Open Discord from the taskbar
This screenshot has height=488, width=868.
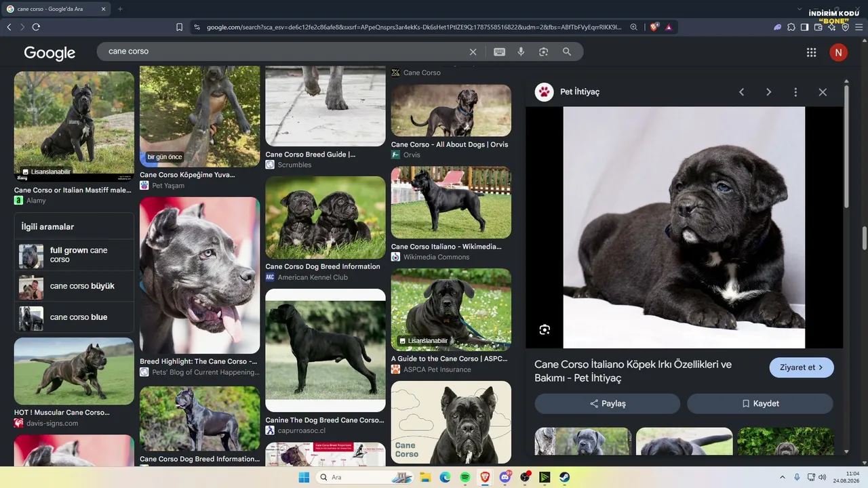coord(505,477)
